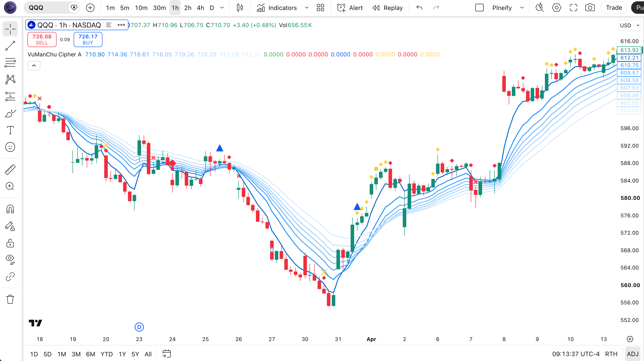Toggle magnet mode for drawings
The height and width of the screenshot is (361, 644).
10,209
